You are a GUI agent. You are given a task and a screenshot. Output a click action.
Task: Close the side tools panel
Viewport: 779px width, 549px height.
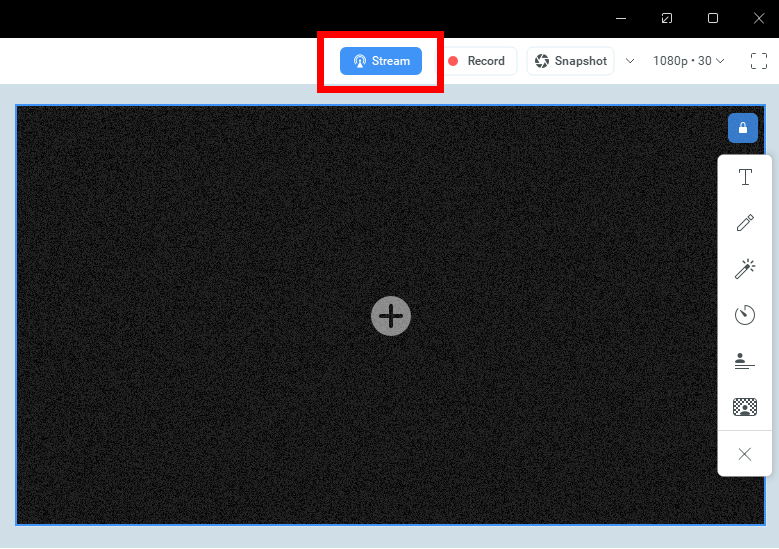tap(744, 454)
